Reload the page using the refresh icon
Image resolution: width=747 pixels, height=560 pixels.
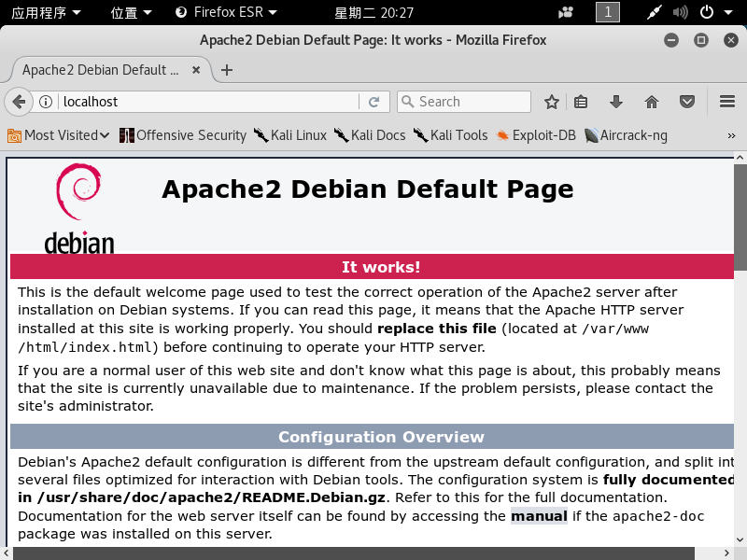point(373,102)
